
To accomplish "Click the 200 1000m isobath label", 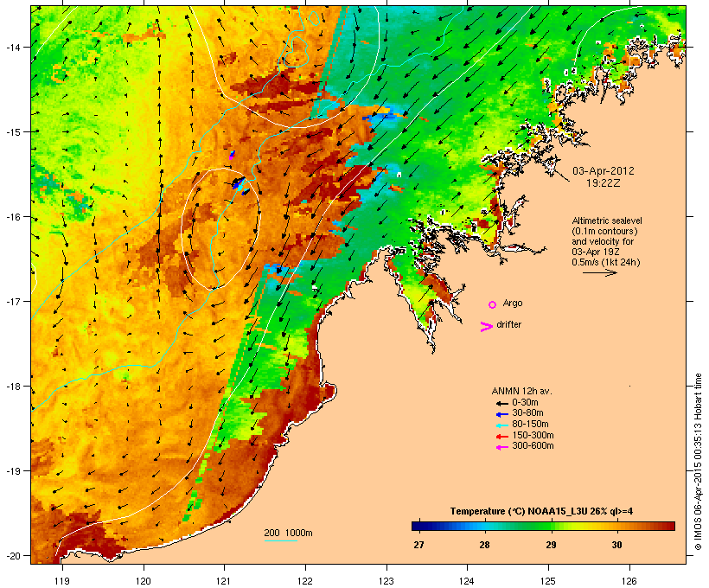I will coord(288,533).
